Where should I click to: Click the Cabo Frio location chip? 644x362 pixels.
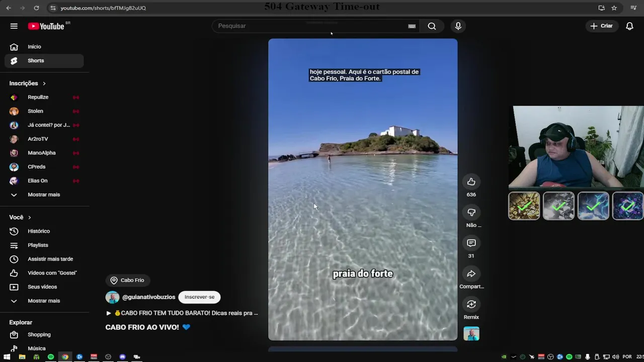[x=127, y=281]
